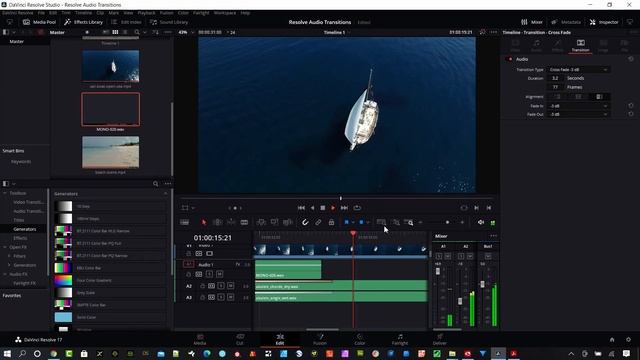Open the Timeline View Options icon

pyautogui.click(x=184, y=222)
